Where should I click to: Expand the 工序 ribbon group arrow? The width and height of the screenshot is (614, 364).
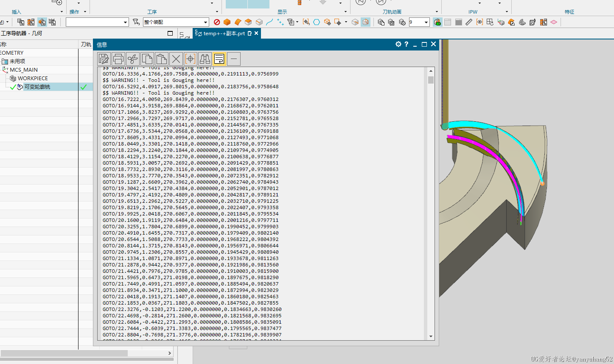[x=217, y=12]
